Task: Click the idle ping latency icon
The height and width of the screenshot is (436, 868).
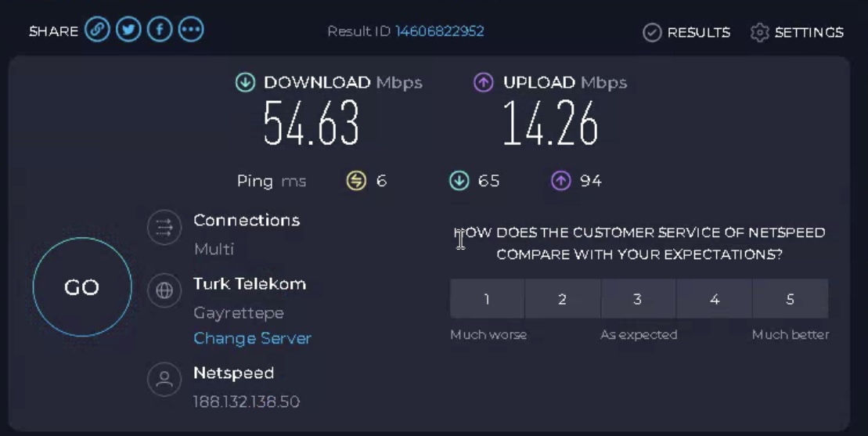Action: click(356, 181)
